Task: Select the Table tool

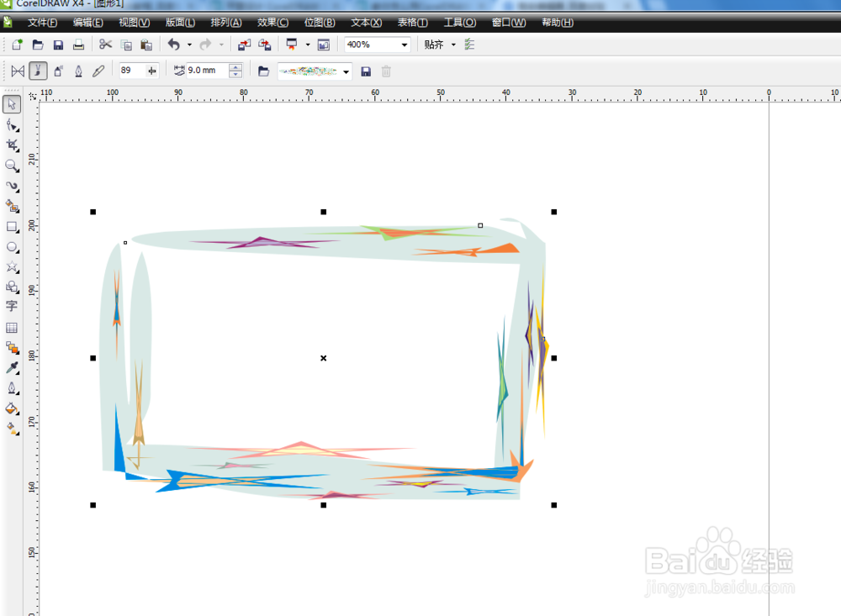Action: tap(12, 327)
